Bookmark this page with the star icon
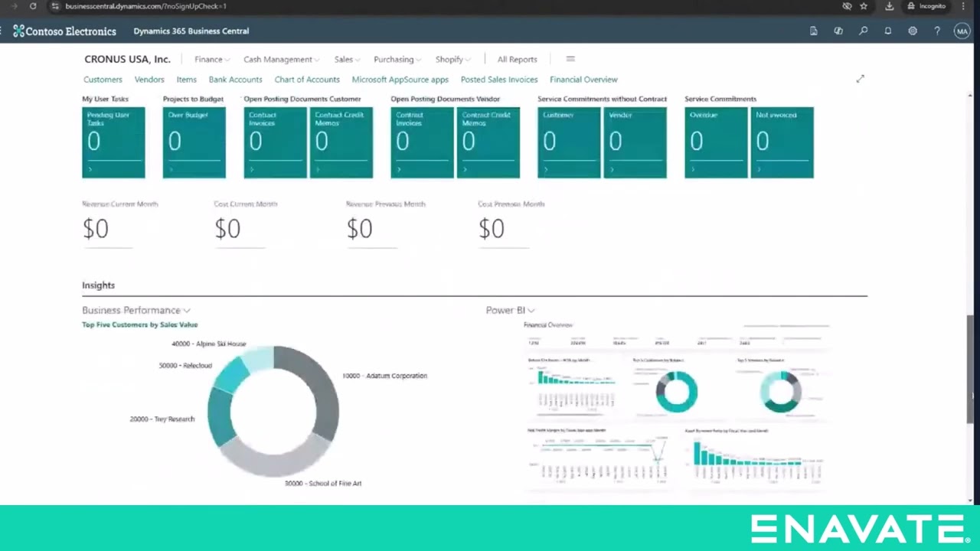 (x=864, y=6)
